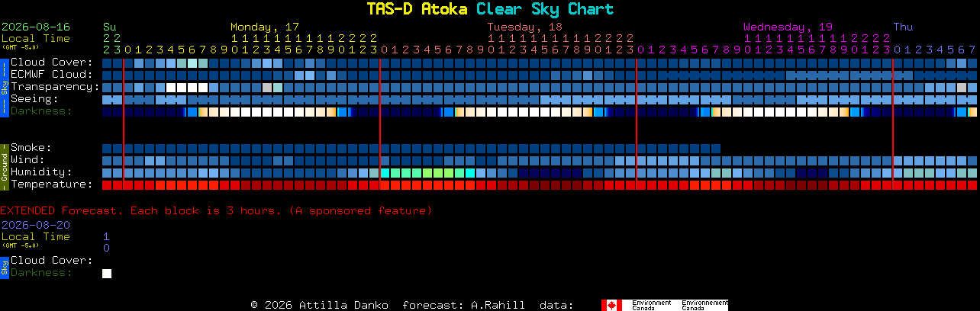
Task: Click the 'Tuesday, 18' day heading
Action: [x=525, y=27]
